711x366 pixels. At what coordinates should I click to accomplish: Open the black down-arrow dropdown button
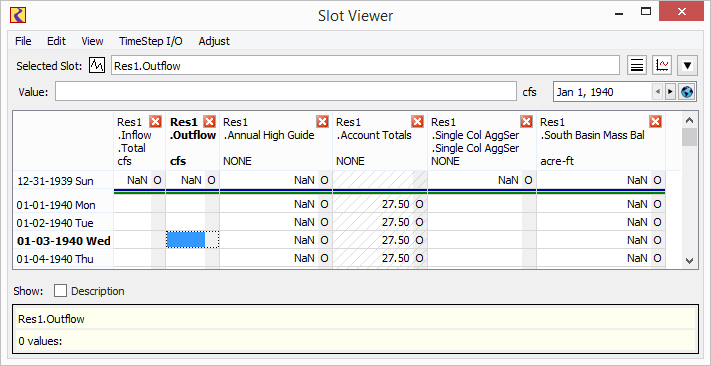coord(687,66)
